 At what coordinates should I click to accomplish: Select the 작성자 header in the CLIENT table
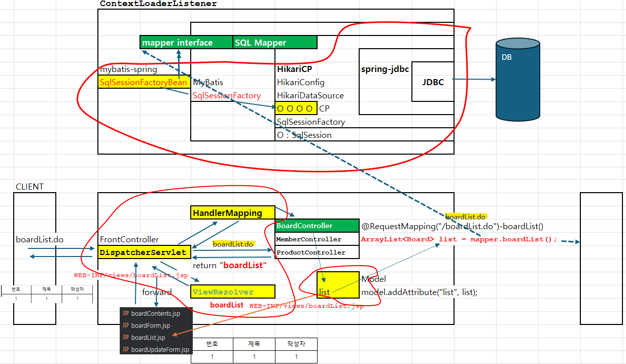[x=77, y=290]
